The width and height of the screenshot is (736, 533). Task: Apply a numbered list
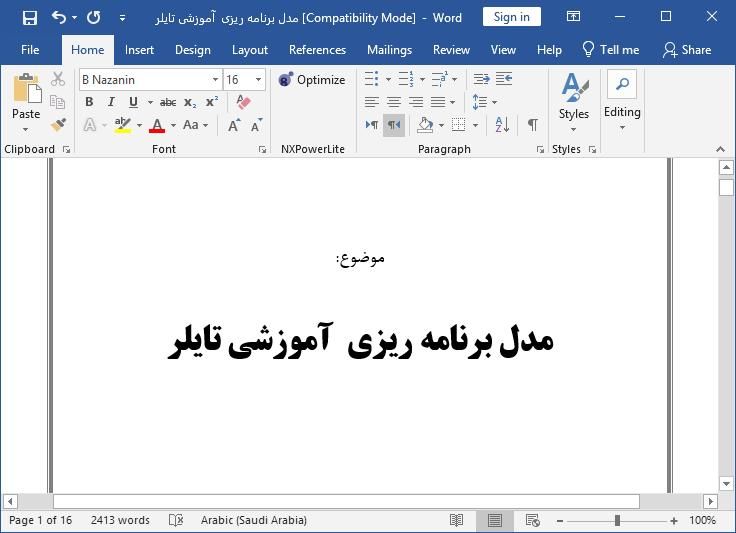click(406, 79)
